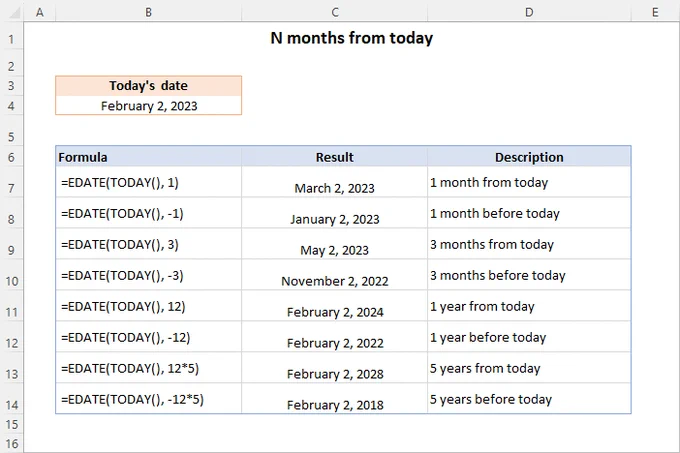Select formula cell '=EDATE(TODAY(), 1)'

(x=148, y=182)
